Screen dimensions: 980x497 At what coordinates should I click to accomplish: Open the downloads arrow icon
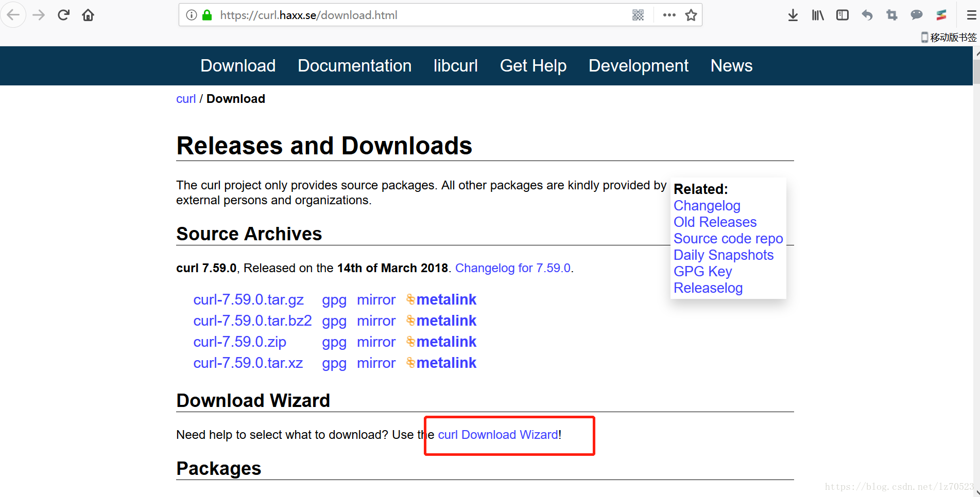pos(793,15)
